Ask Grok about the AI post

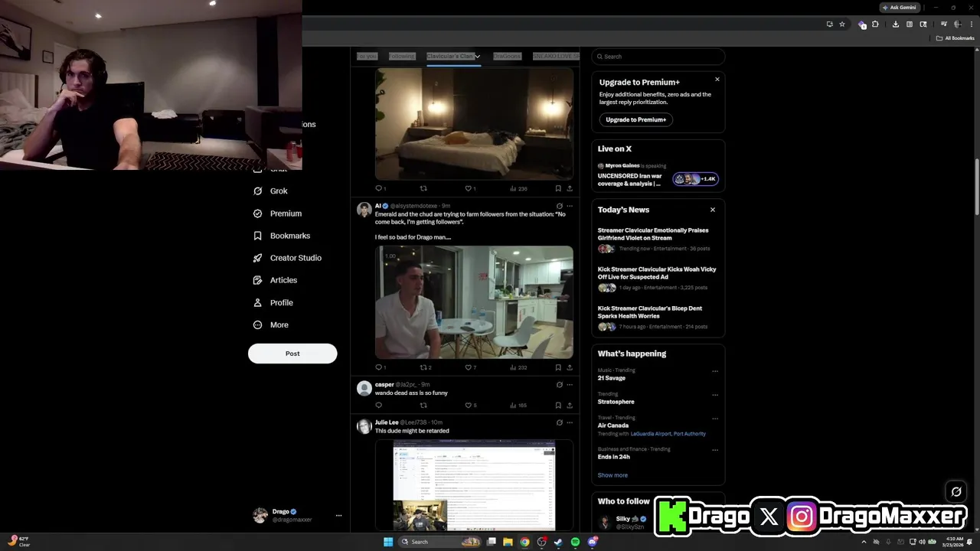(559, 206)
